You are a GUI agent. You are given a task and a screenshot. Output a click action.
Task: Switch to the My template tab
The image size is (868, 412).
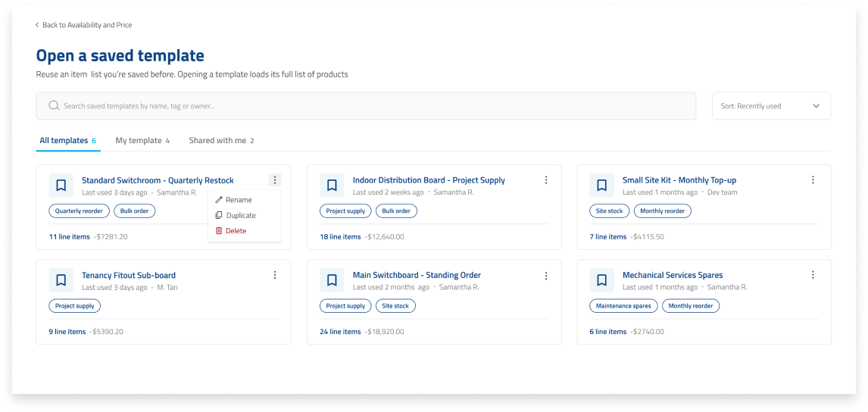tap(143, 141)
